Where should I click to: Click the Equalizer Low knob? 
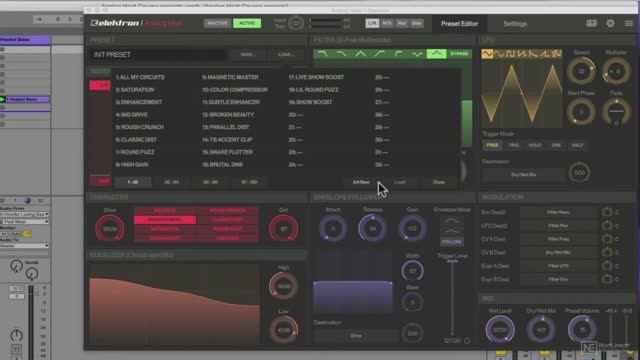pyautogui.click(x=283, y=330)
